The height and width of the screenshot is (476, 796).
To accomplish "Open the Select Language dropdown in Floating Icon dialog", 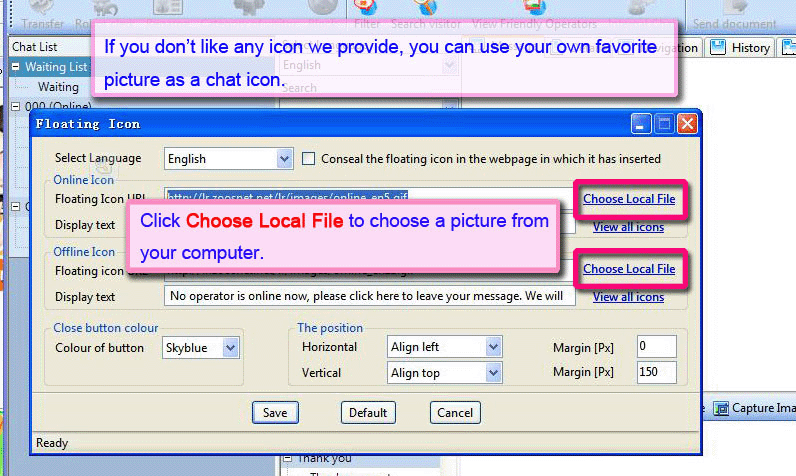I will (x=229, y=159).
